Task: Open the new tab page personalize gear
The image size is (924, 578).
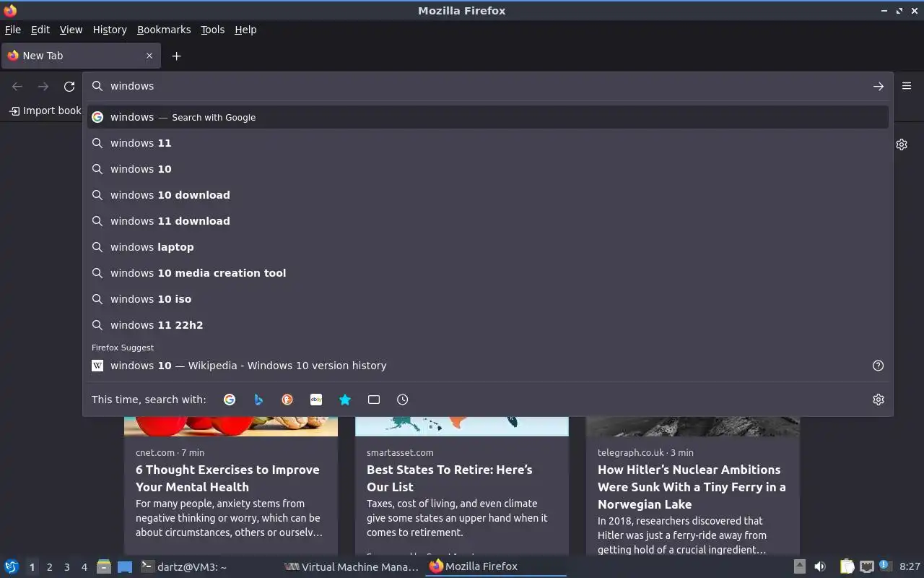Action: (902, 144)
